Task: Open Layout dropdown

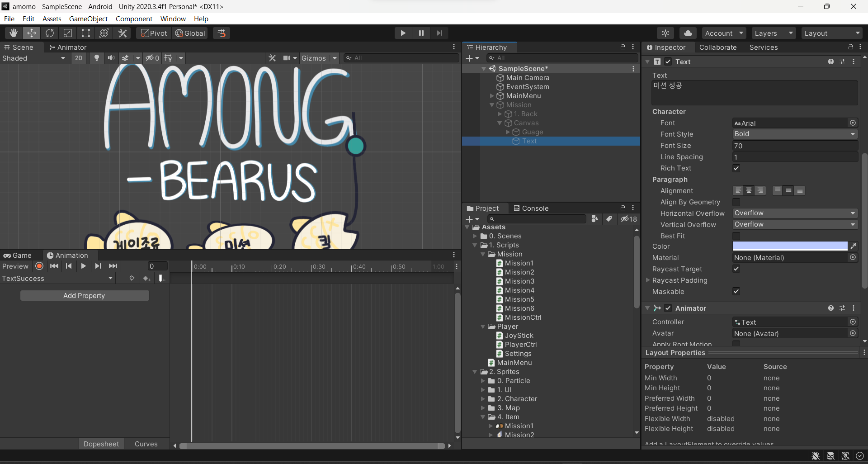Action: click(832, 33)
